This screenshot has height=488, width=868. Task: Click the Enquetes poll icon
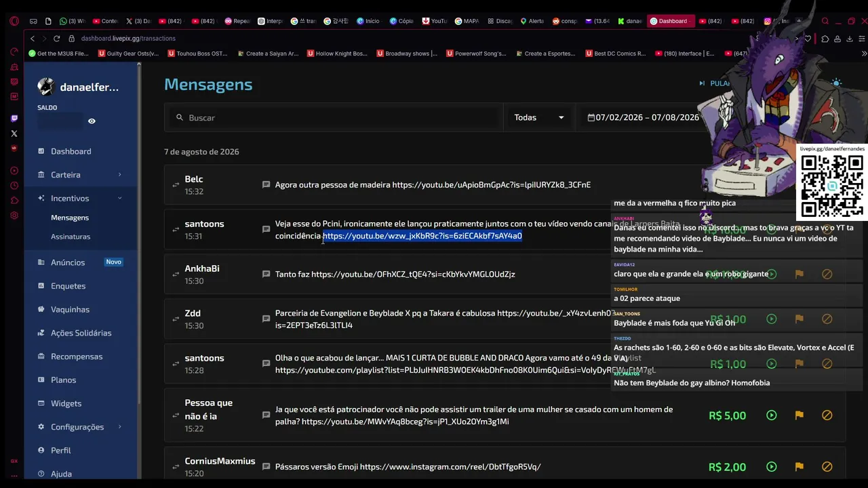41,286
